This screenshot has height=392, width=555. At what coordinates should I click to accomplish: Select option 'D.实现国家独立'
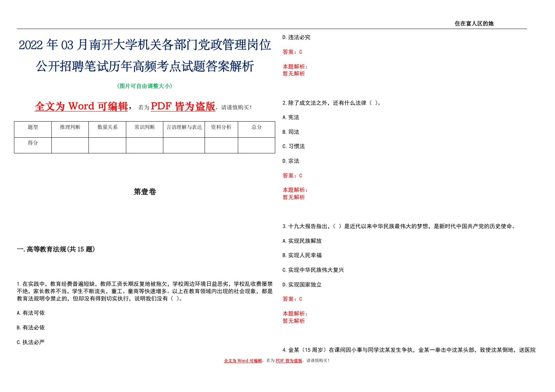click(x=302, y=285)
